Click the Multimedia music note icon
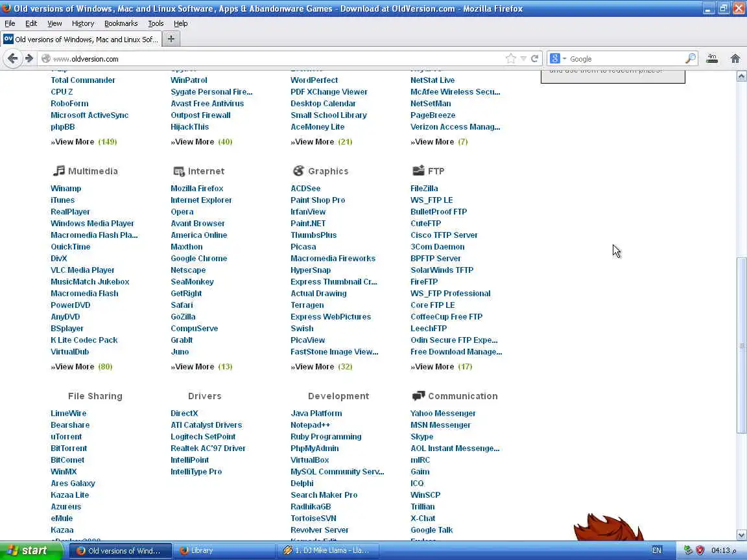Image resolution: width=747 pixels, height=560 pixels. pyautogui.click(x=58, y=170)
